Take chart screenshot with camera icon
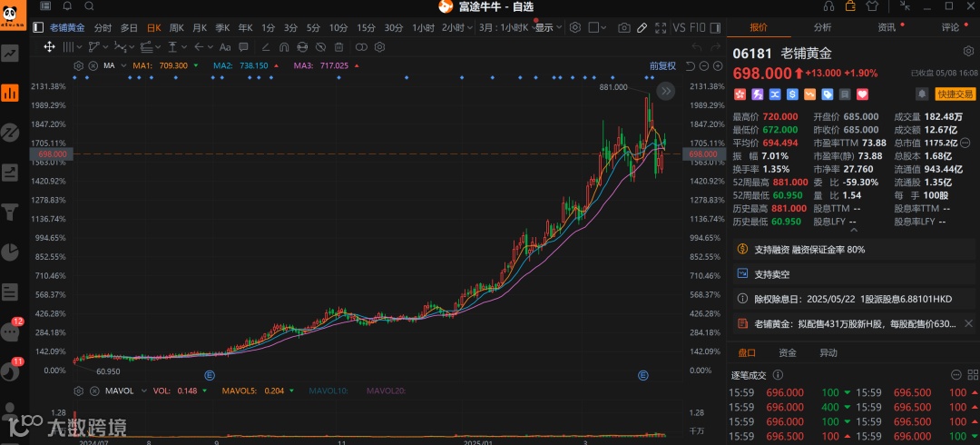The width and height of the screenshot is (980, 445). (x=623, y=27)
